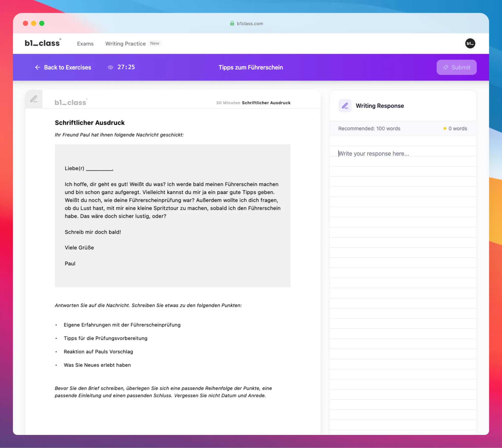Open the b1 profile avatar
This screenshot has width=502, height=448.
(470, 43)
